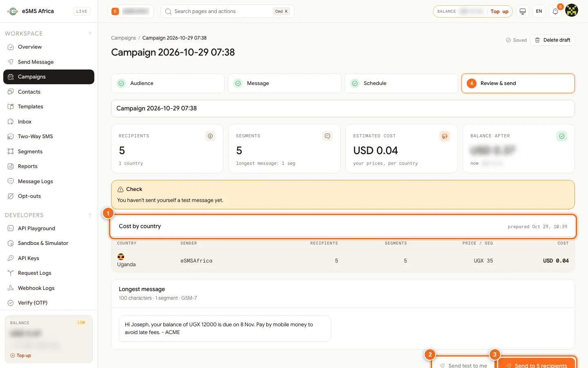This screenshot has height=368, width=588.
Task: Select the Review & send step
Action: 518,83
